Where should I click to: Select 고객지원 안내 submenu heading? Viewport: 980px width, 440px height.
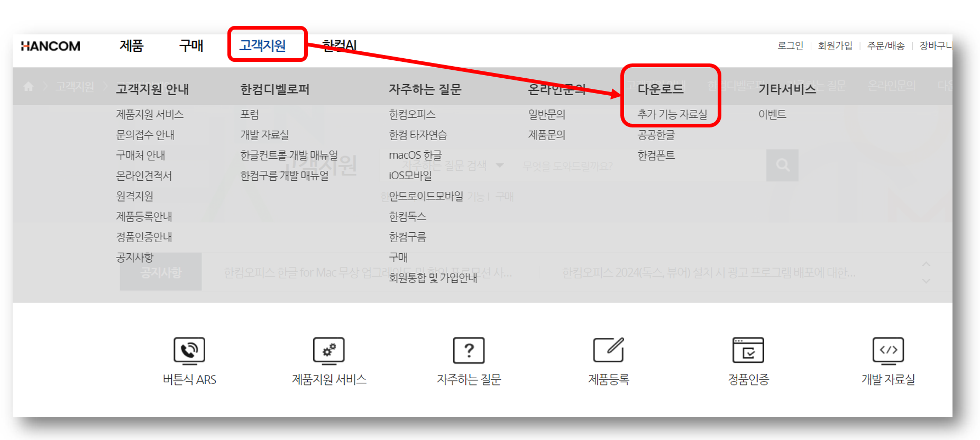152,89
